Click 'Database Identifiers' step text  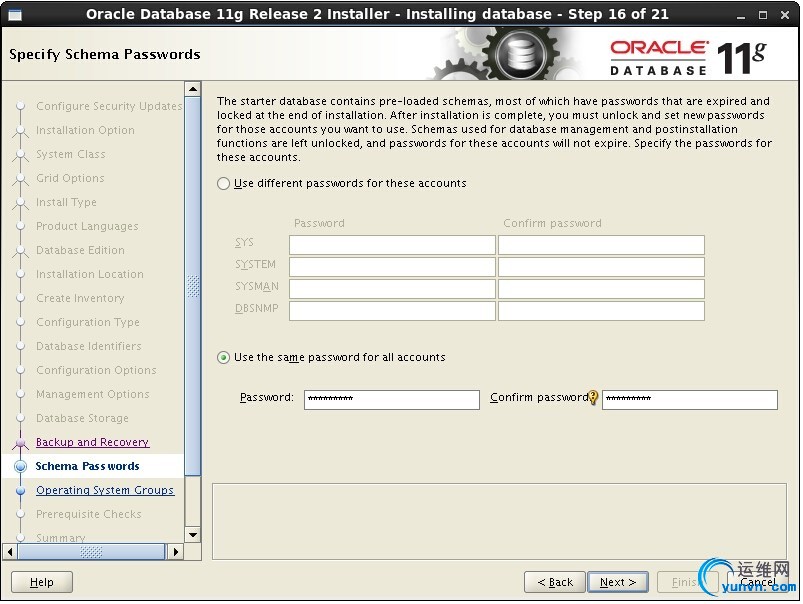pos(89,346)
